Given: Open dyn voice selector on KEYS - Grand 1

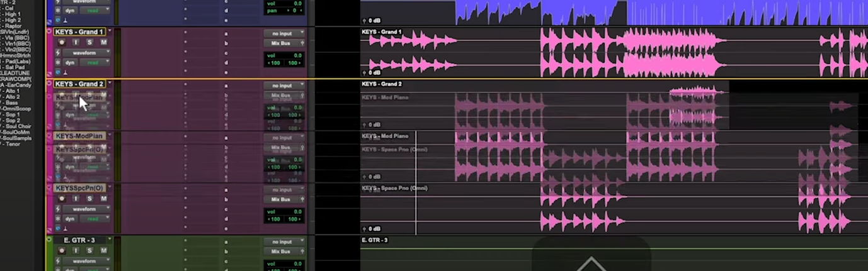Looking at the screenshot, I should [x=70, y=63].
